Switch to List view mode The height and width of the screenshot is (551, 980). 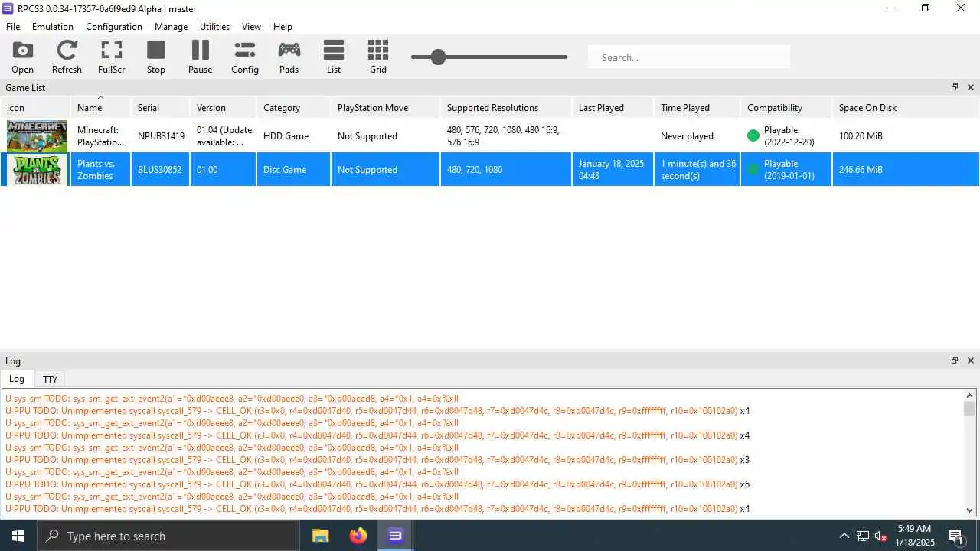[x=333, y=57]
